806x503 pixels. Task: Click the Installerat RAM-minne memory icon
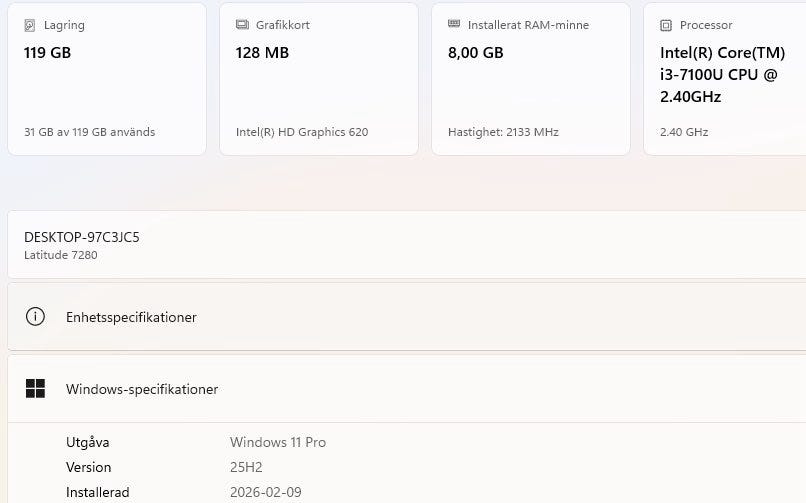click(454, 25)
